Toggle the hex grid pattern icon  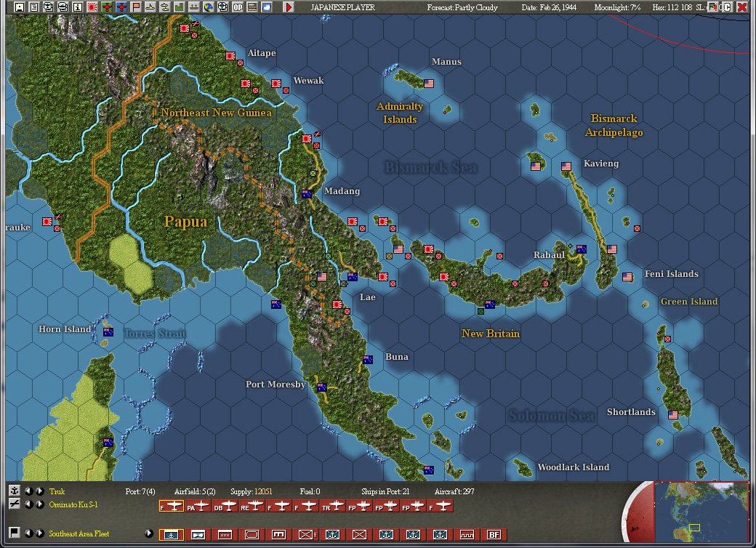[x=252, y=7]
